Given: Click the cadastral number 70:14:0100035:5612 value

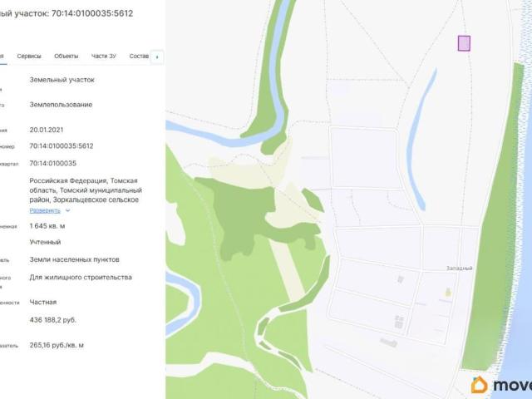Looking at the screenshot, I should (x=62, y=146).
